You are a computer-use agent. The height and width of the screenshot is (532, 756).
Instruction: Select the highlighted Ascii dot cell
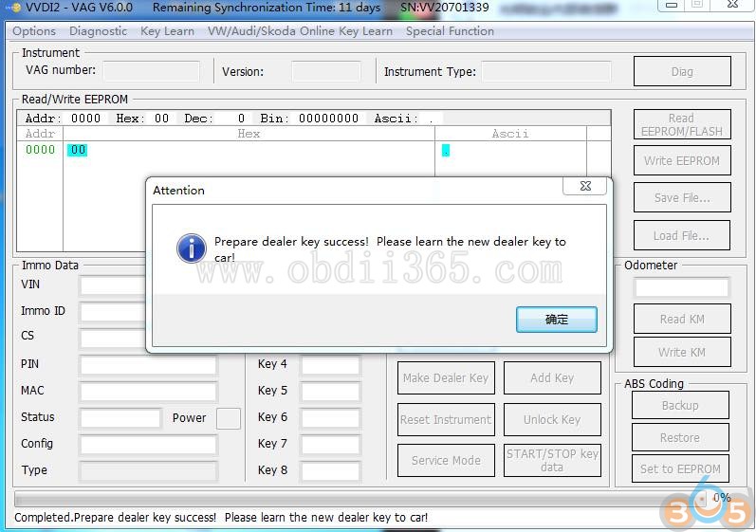coord(446,151)
